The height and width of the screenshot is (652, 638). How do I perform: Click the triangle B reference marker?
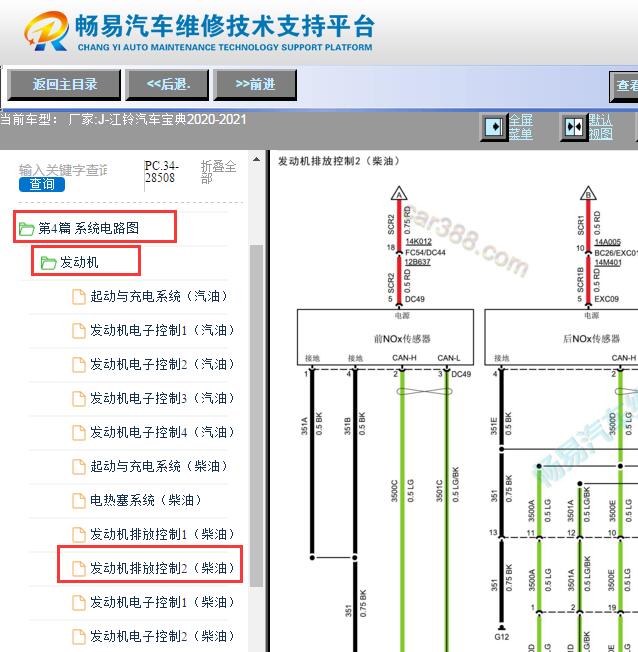pyautogui.click(x=588, y=193)
